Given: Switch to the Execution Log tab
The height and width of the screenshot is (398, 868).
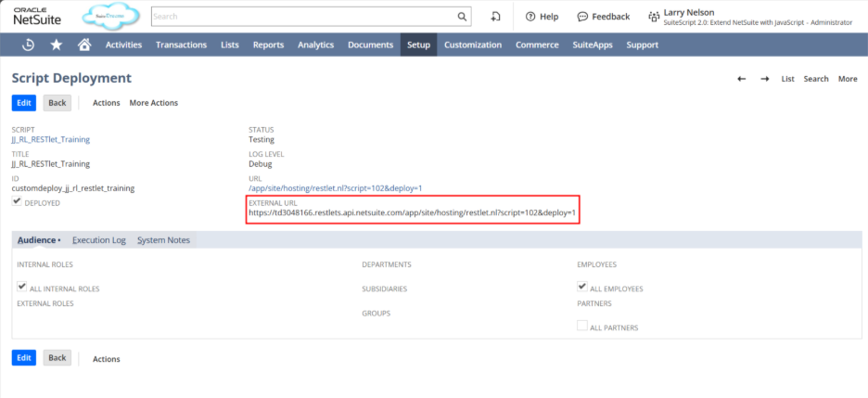Looking at the screenshot, I should [x=98, y=240].
